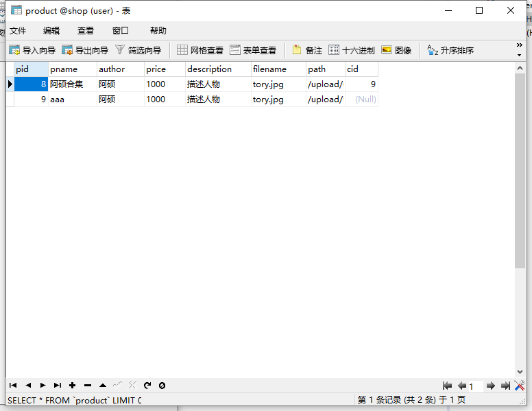Click the record count status text

point(411,400)
